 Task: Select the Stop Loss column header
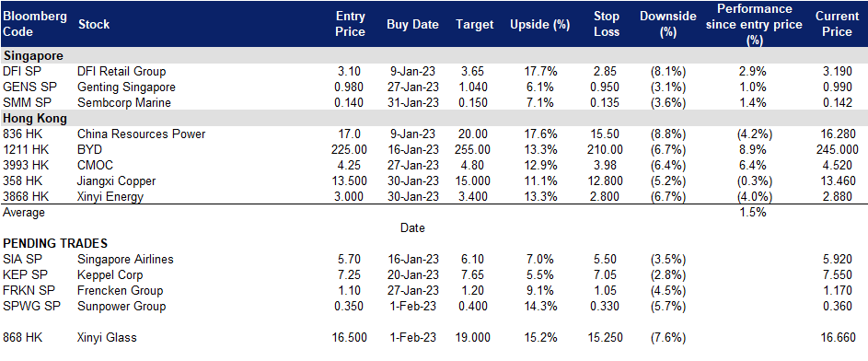(607, 24)
